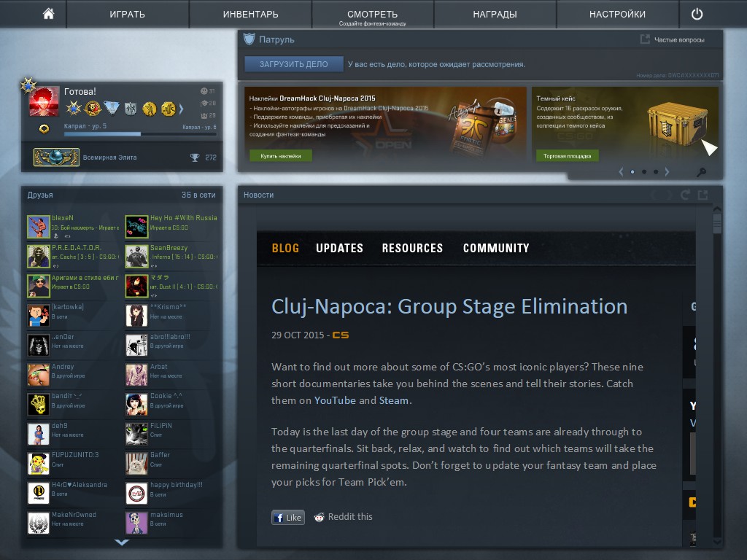
Task: Open news in external browser icon
Action: coord(703,195)
